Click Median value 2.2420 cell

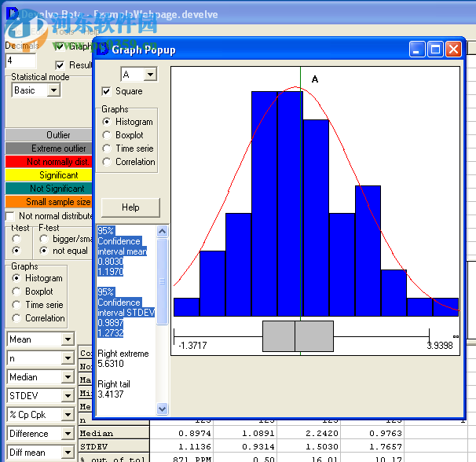pos(309,433)
